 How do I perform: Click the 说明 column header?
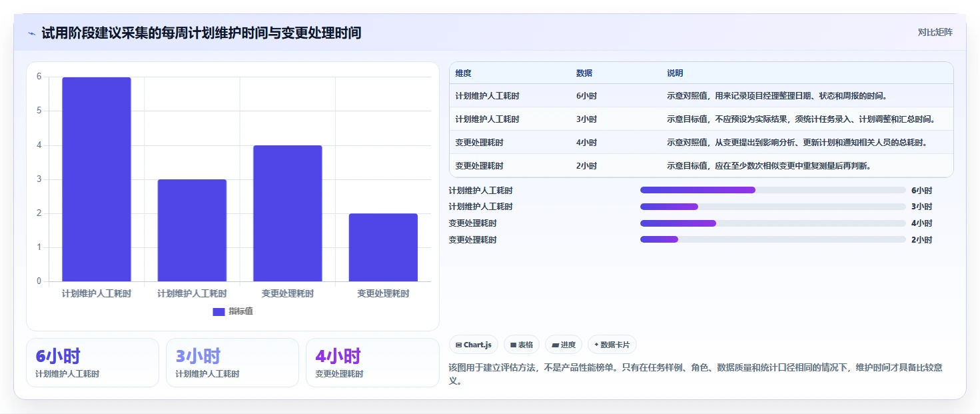(x=675, y=73)
